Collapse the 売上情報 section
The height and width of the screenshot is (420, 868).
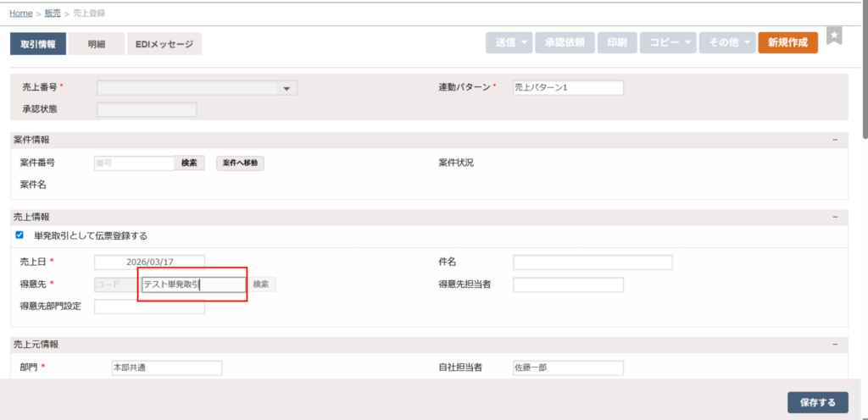pyautogui.click(x=835, y=218)
